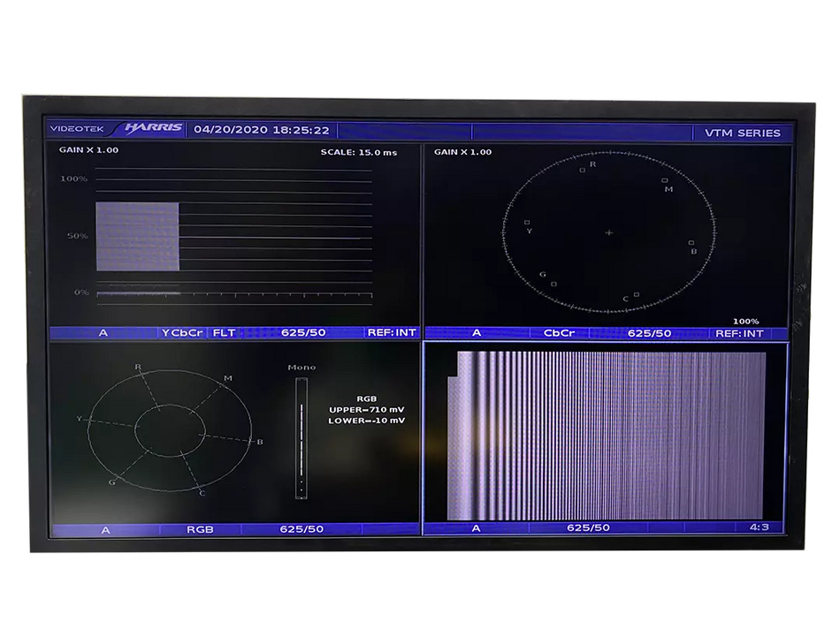Click the 100% vectorscope scale label

point(745,321)
